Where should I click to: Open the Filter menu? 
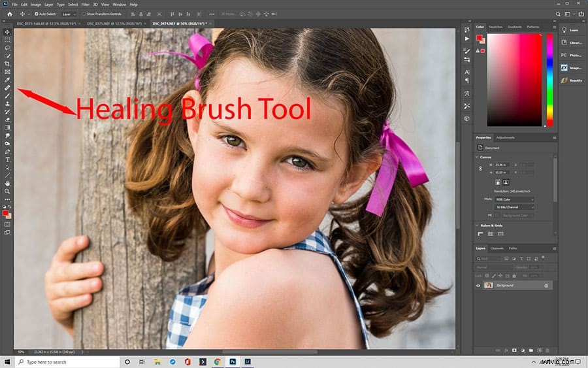coord(85,5)
